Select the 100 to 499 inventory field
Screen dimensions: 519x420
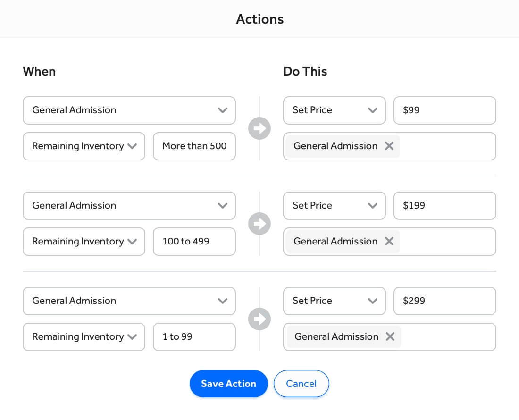coord(194,242)
